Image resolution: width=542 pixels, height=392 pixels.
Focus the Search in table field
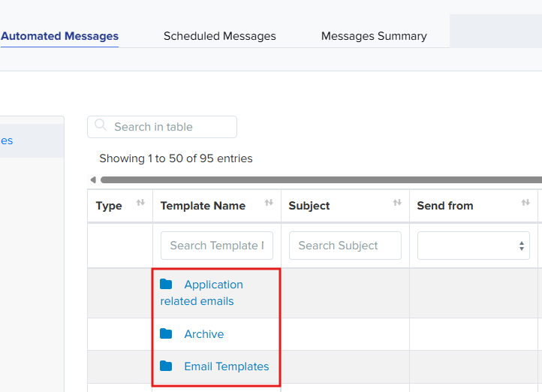point(162,127)
